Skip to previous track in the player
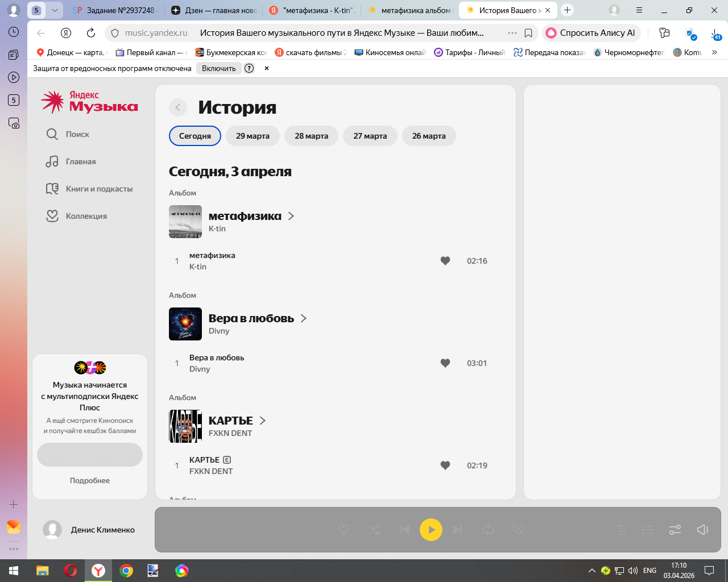Viewport: 728px width, 582px height. 404,530
